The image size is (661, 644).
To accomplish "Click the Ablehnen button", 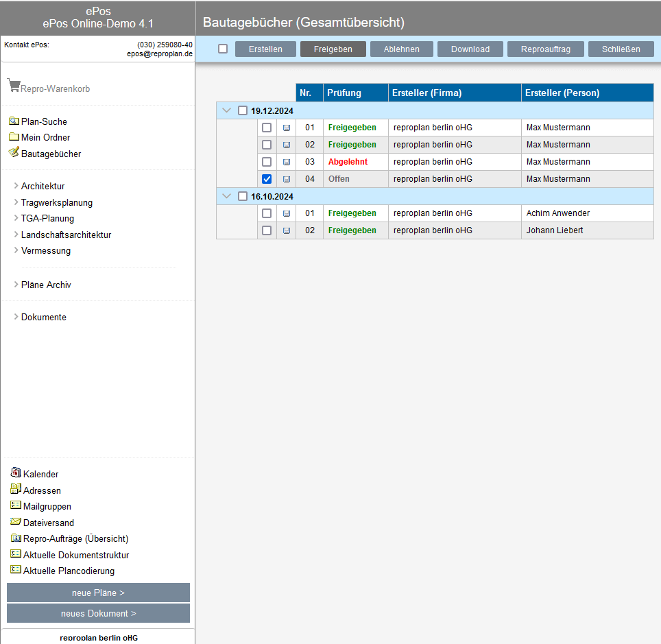I will tap(402, 49).
